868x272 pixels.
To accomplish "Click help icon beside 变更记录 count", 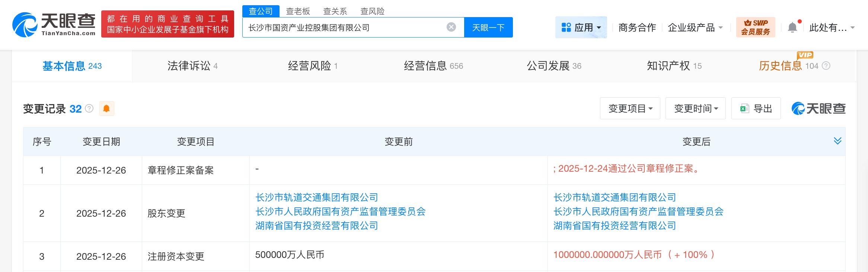I will click(x=89, y=109).
